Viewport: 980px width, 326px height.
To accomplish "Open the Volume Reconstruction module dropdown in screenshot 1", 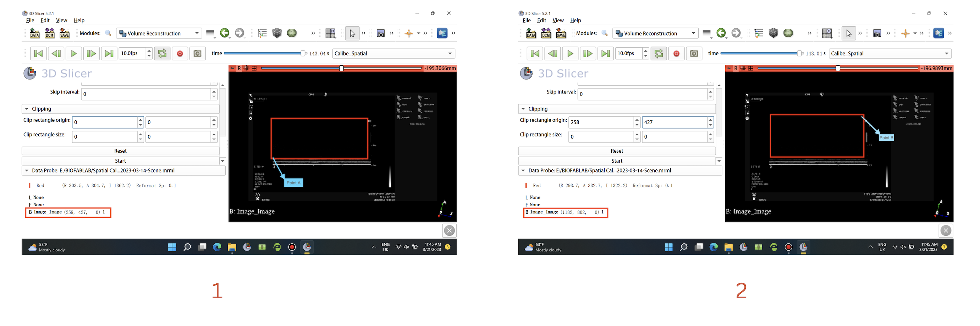I will pos(159,33).
